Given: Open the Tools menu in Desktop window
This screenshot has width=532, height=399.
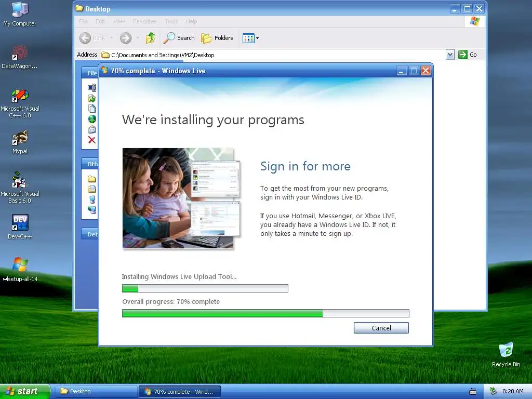Looking at the screenshot, I should tap(171, 21).
